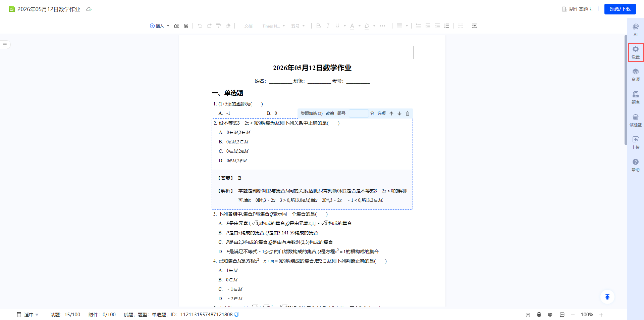
Task: Click the document title 2026年05月12日数学作业 in header
Action: (x=49, y=9)
